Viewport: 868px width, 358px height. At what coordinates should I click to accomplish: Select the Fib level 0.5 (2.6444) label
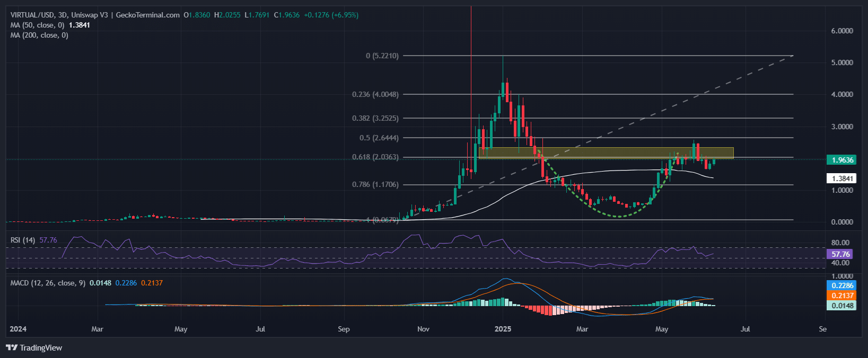(379, 138)
